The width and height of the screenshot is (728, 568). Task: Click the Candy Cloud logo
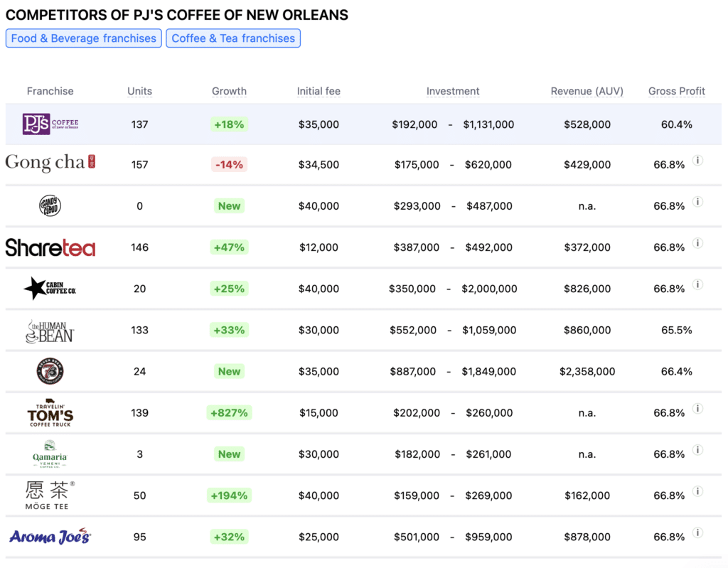pos(50,205)
